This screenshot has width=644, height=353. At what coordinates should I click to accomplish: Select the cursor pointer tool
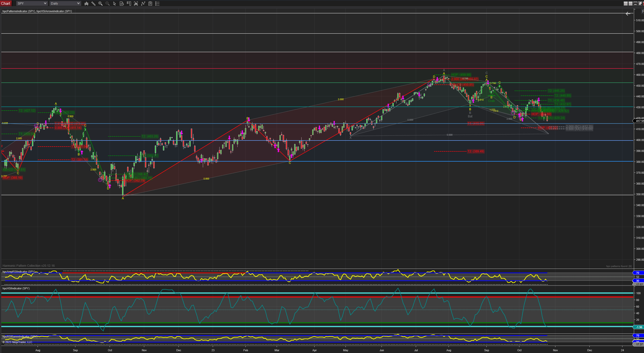114,4
